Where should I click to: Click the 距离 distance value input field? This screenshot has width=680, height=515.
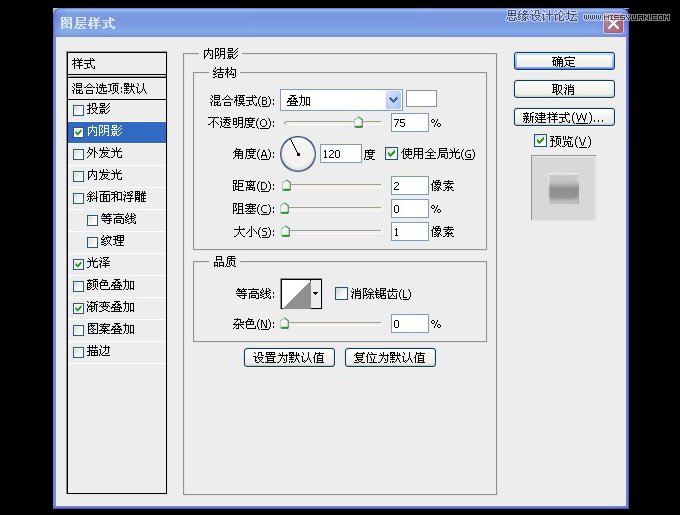[409, 186]
